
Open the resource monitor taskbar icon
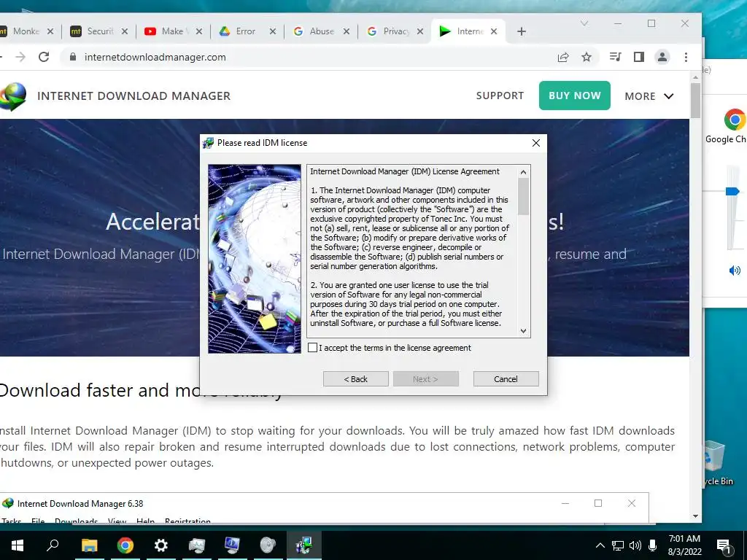(197, 545)
